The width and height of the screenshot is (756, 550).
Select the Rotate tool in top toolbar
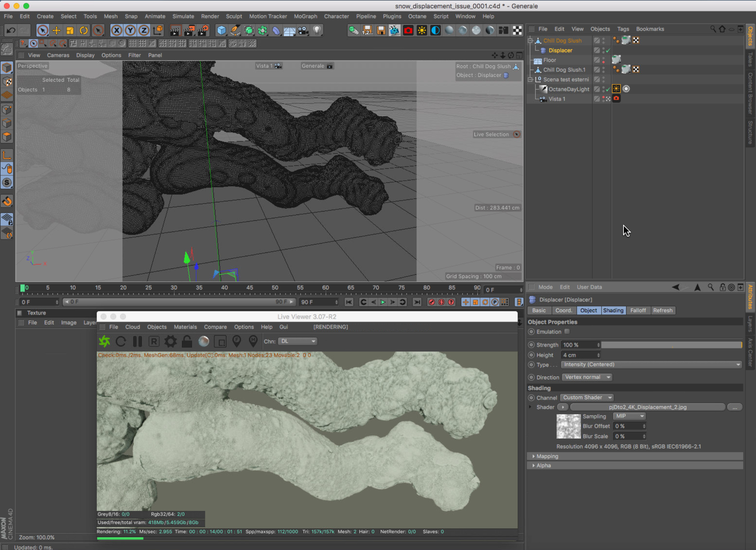(84, 30)
